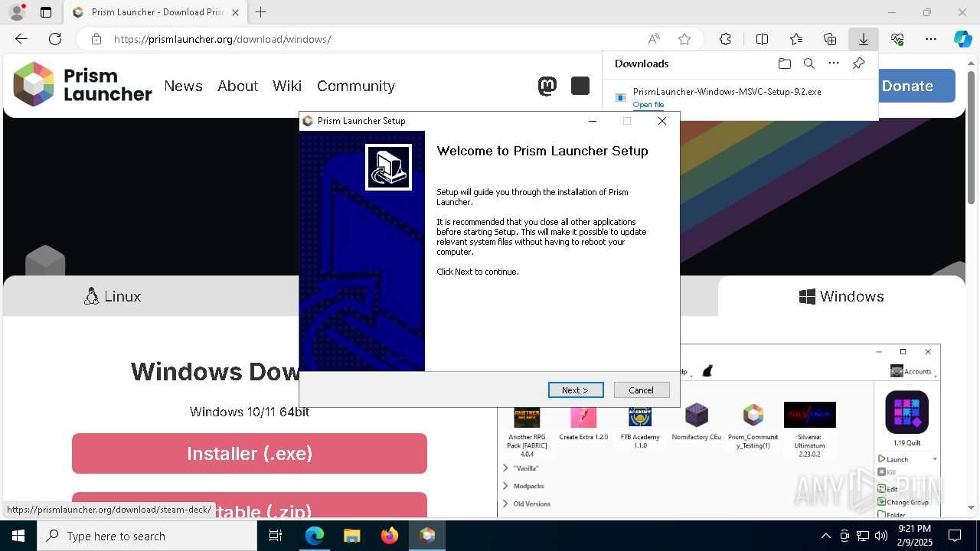Refresh the page
The width and height of the screenshot is (980, 551).
(x=55, y=39)
